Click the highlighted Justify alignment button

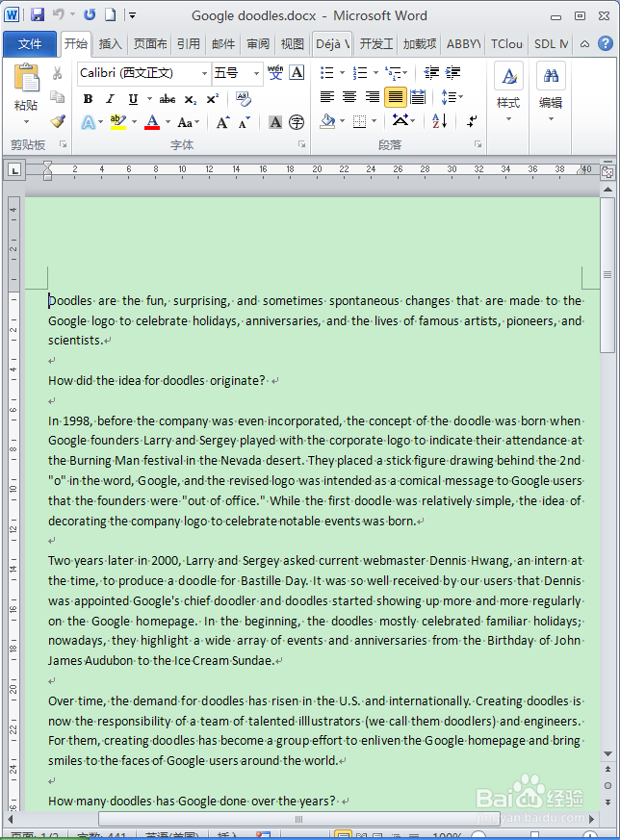click(x=396, y=97)
